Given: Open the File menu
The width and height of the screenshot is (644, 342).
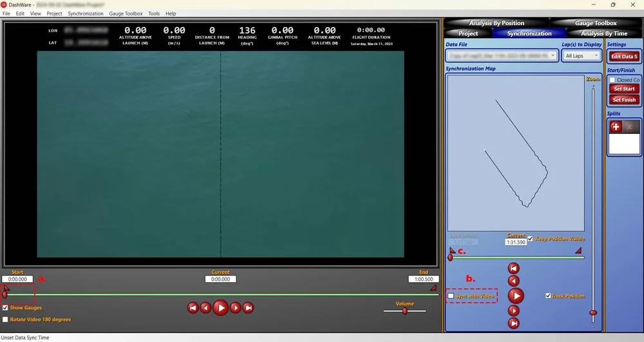Looking at the screenshot, I should pyautogui.click(x=6, y=14).
